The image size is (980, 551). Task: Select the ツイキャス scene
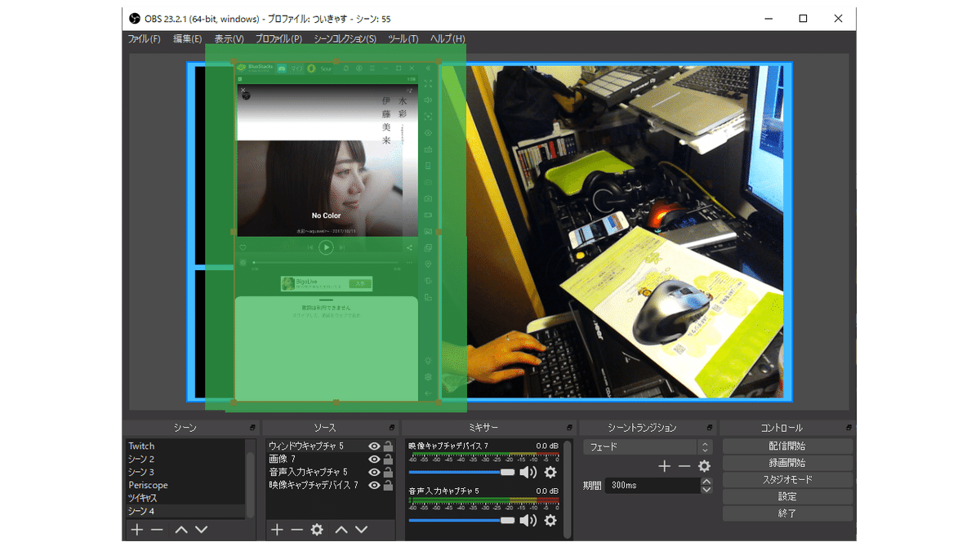pyautogui.click(x=185, y=498)
